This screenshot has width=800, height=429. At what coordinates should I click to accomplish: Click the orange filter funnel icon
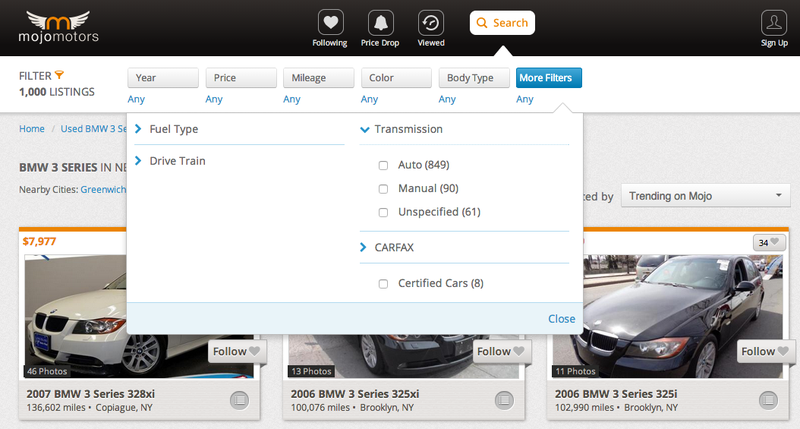59,75
